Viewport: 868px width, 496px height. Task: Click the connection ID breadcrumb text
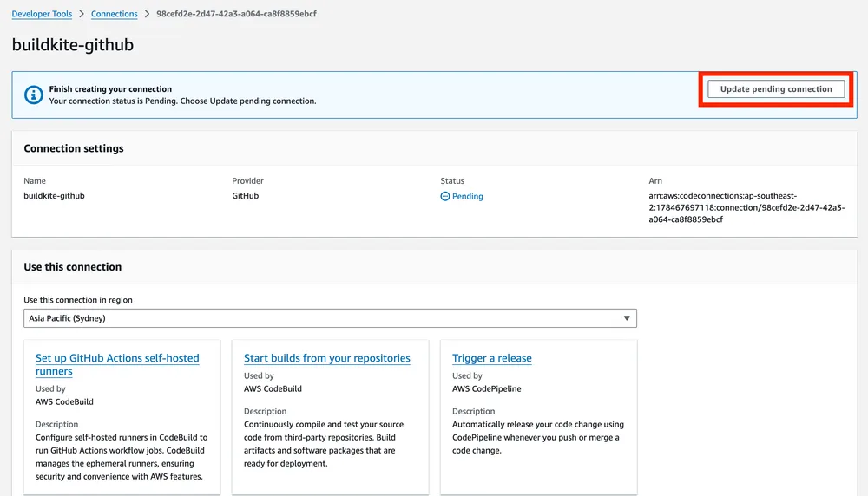(x=236, y=14)
